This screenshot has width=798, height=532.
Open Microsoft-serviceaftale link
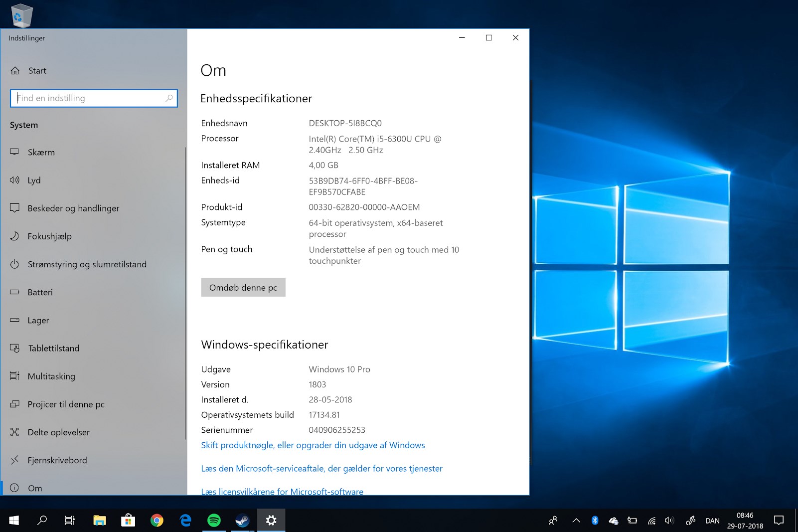[321, 469]
